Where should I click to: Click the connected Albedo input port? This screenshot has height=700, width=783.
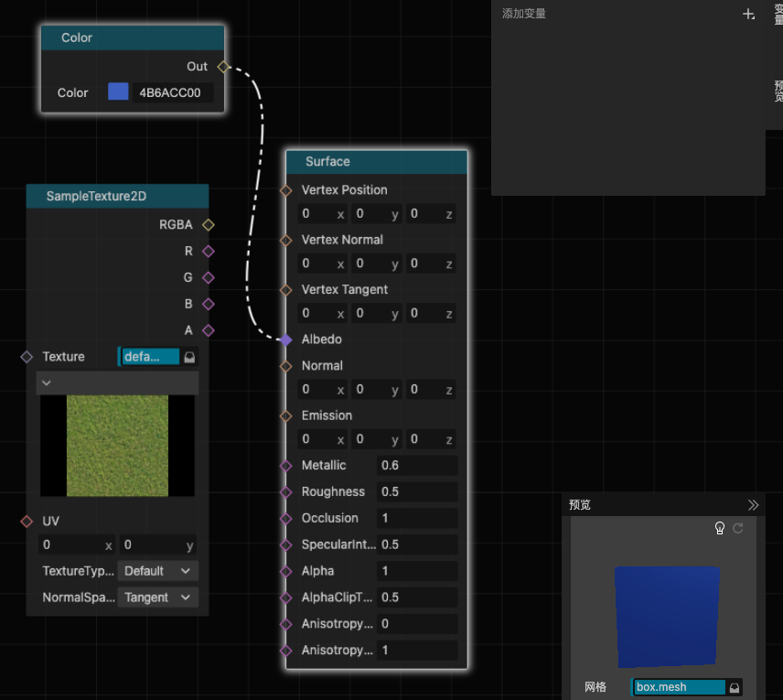click(x=285, y=339)
